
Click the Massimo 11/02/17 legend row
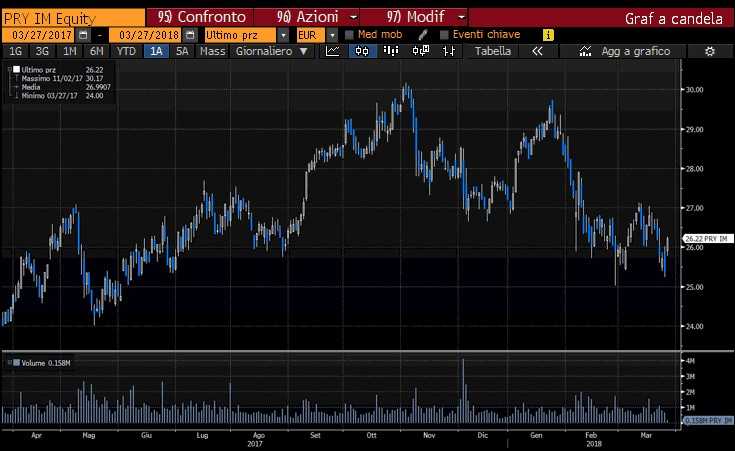(x=62, y=78)
